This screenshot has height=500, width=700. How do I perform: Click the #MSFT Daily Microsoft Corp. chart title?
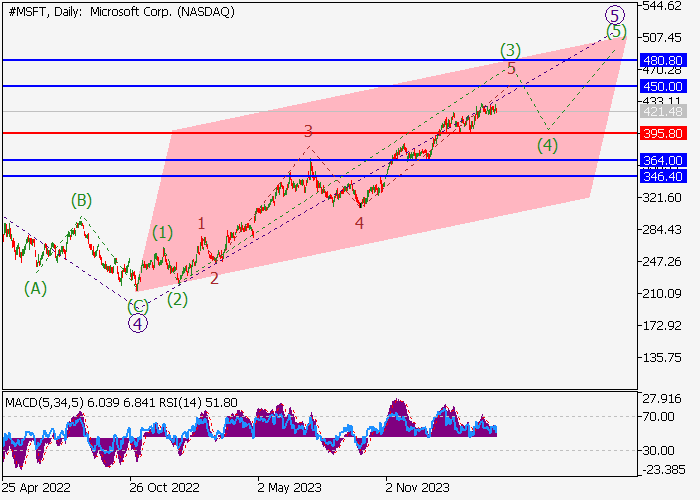(x=121, y=12)
